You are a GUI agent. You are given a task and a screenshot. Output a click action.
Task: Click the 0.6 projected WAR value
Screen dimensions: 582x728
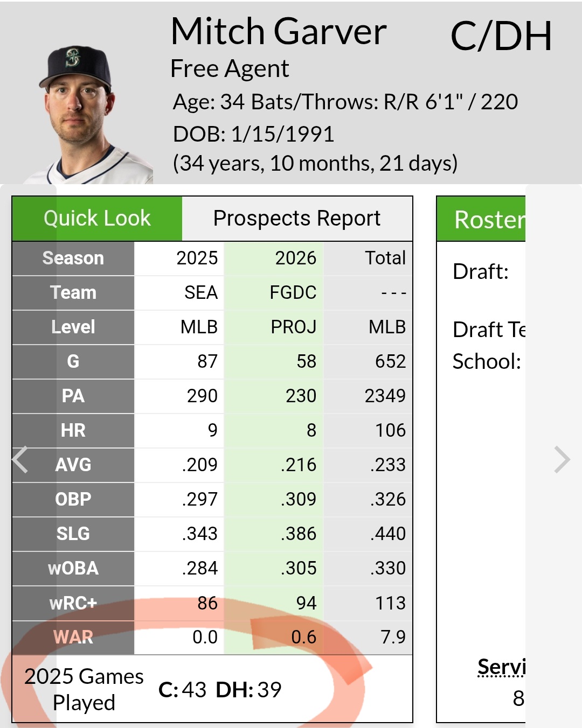coord(303,637)
